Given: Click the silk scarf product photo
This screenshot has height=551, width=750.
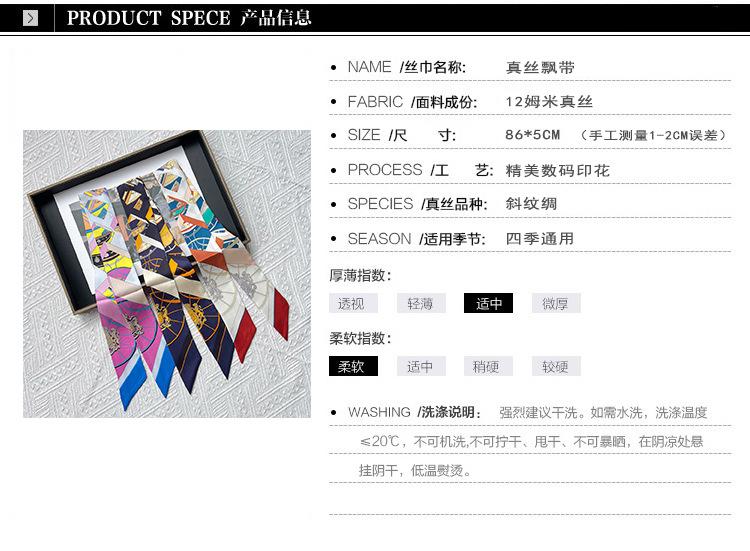Looking at the screenshot, I should click(167, 274).
